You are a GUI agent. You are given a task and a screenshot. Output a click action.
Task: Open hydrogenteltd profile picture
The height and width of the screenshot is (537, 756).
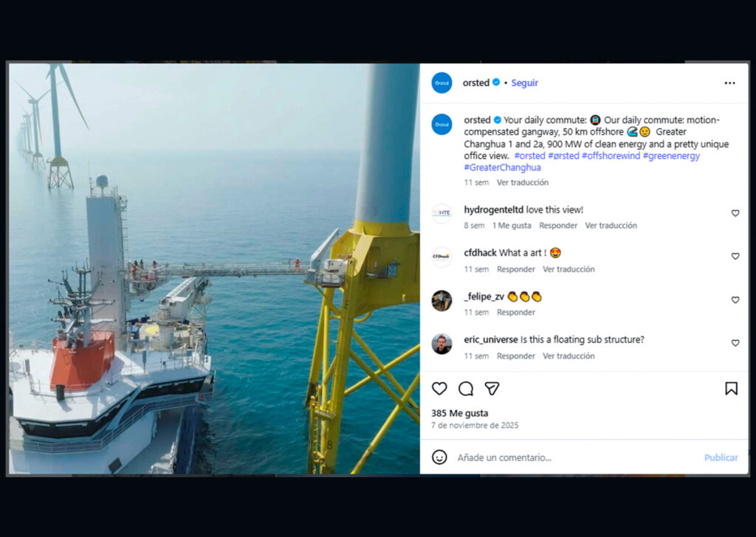click(441, 214)
